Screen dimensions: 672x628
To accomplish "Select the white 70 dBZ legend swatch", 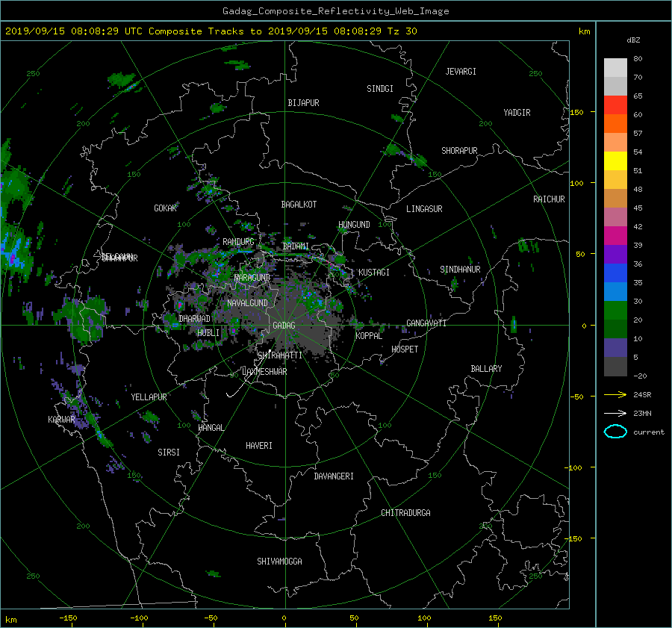I will coord(615,68).
